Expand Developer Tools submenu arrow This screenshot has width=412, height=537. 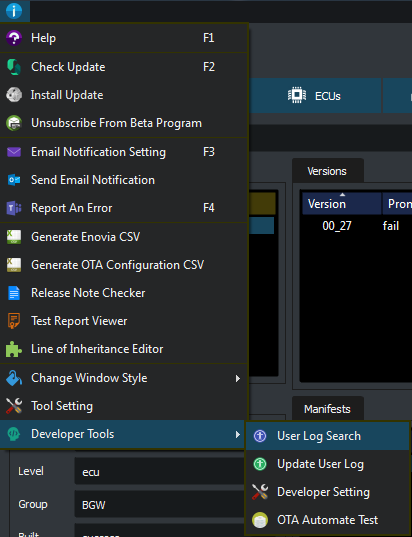tap(238, 435)
